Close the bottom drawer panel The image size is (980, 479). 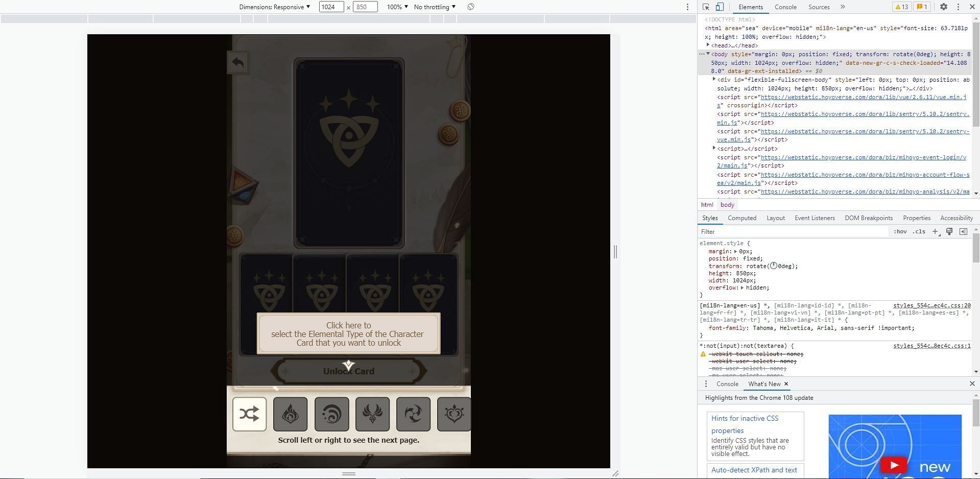[972, 384]
